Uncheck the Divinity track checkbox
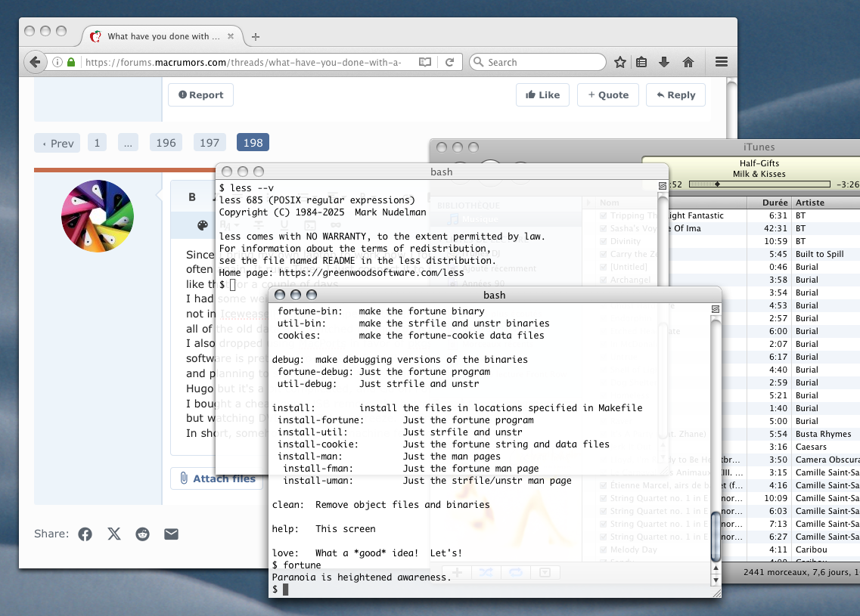860x616 pixels. (604, 241)
